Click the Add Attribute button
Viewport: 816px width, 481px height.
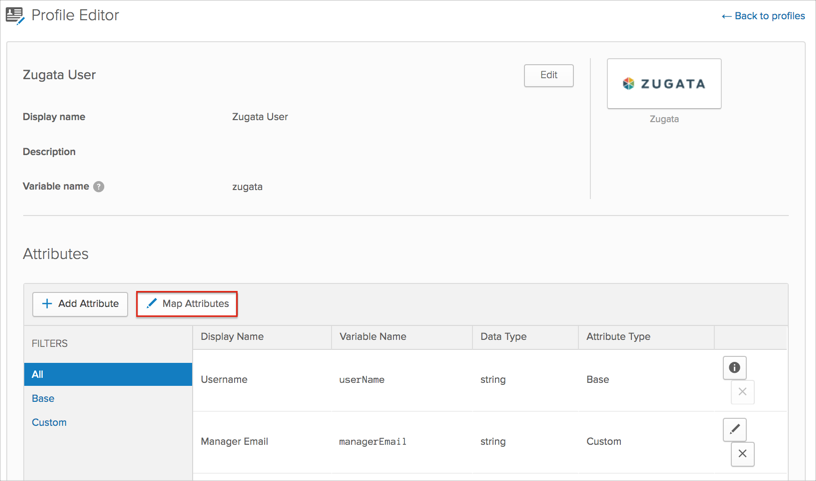click(80, 304)
